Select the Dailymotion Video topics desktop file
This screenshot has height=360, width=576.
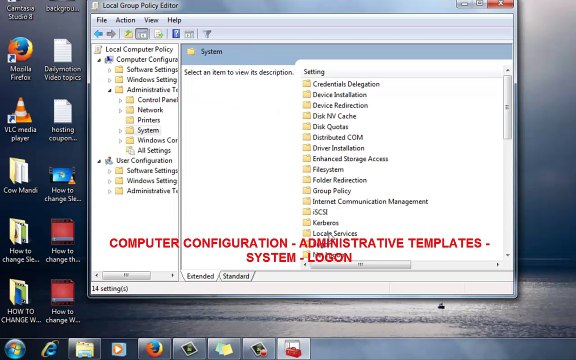click(62, 60)
